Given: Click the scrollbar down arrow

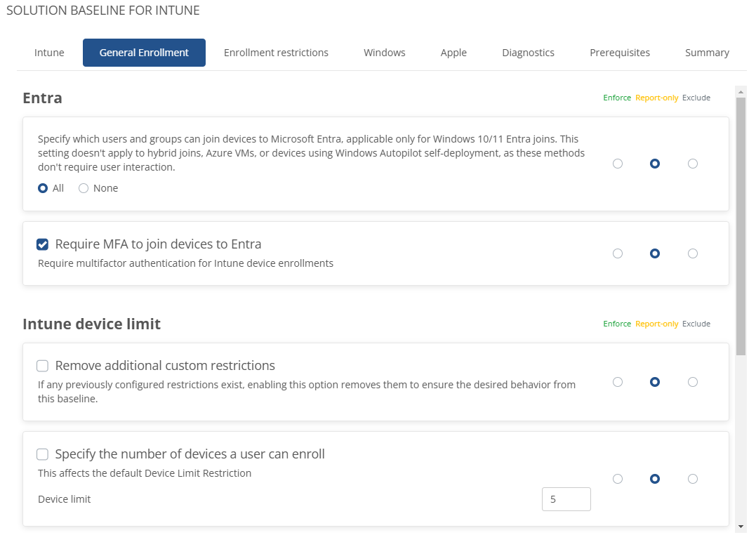Looking at the screenshot, I should coord(741,527).
